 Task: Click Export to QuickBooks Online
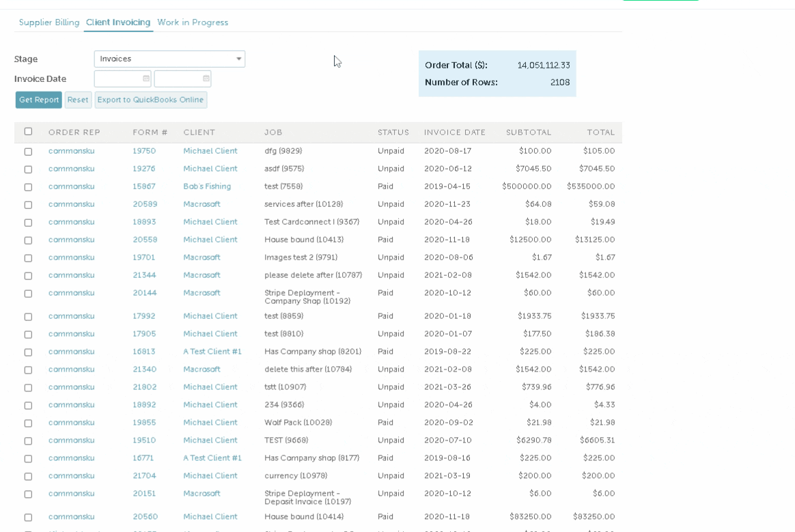coord(150,100)
